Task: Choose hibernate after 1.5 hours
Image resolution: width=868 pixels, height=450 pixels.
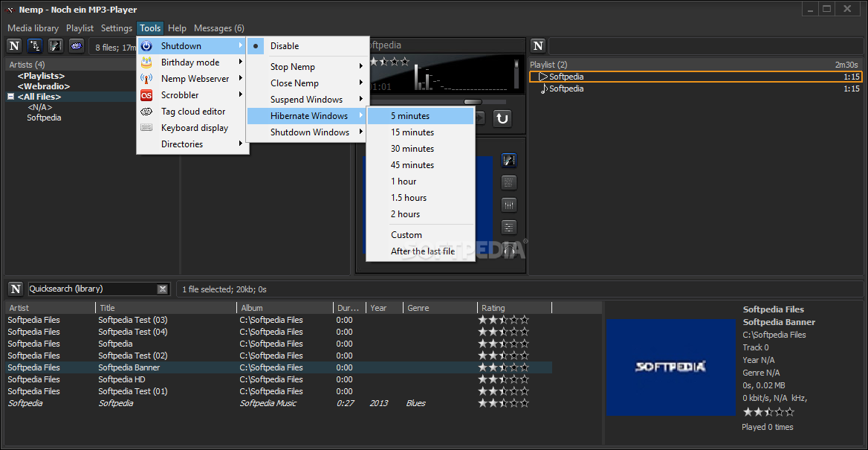Action: [420, 198]
